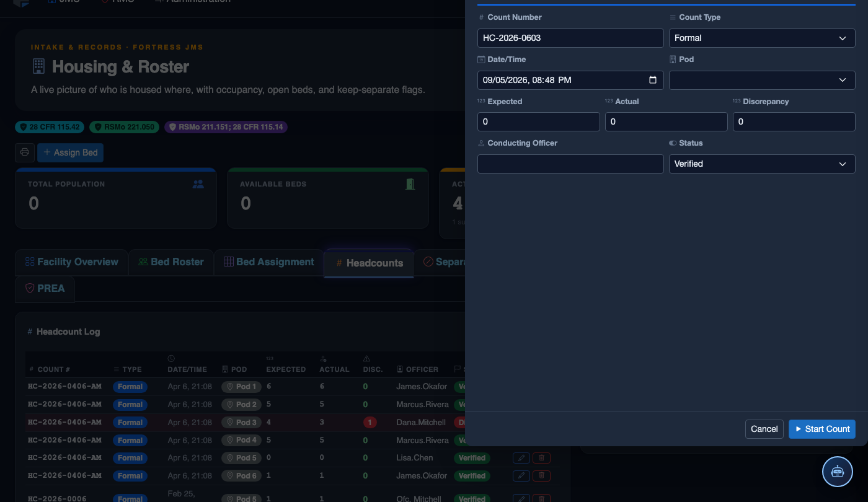The height and width of the screenshot is (502, 868).
Task: Click the people icon on Total Population card
Action: 198,184
